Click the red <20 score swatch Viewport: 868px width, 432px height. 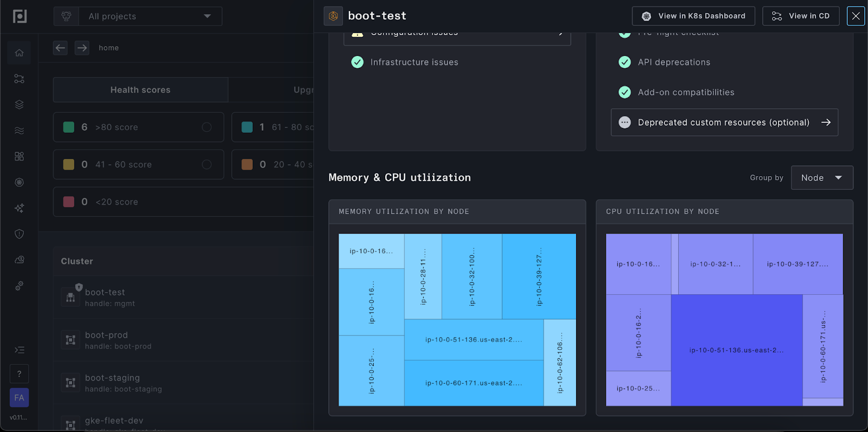pyautogui.click(x=69, y=202)
